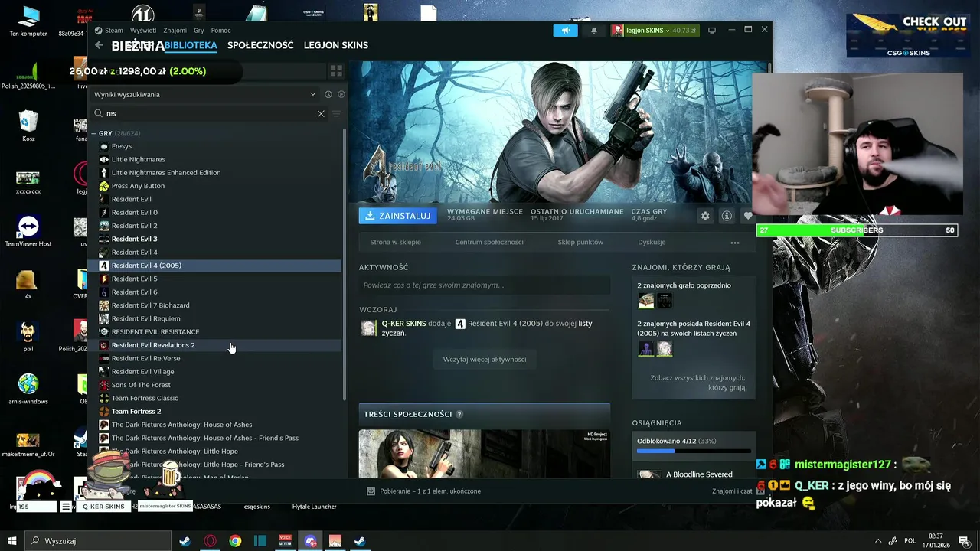Screen dimensions: 980x551
Task: Open Kosz recycle bin desktop icon
Action: 28,126
